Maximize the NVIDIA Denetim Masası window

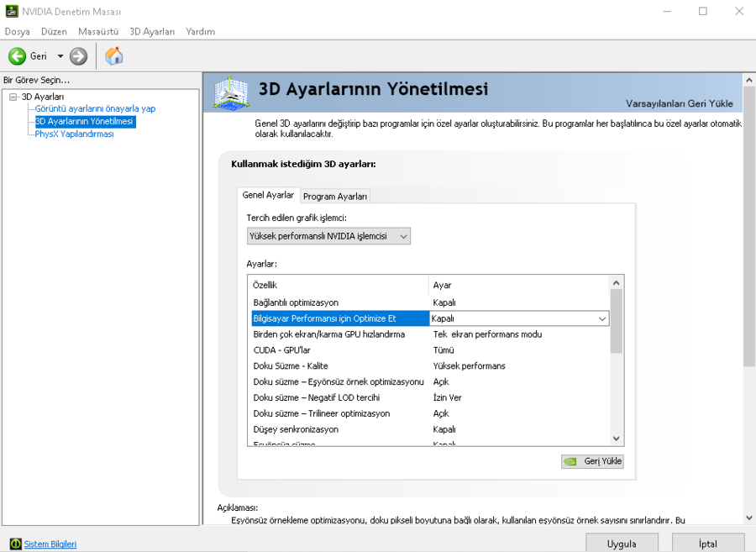tap(703, 11)
